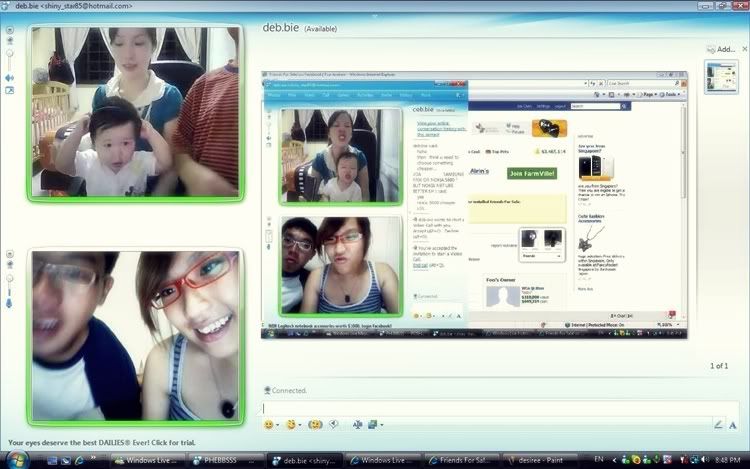Expand the background sharing dropdown arrow
This screenshot has width=750, height=469.
click(381, 425)
